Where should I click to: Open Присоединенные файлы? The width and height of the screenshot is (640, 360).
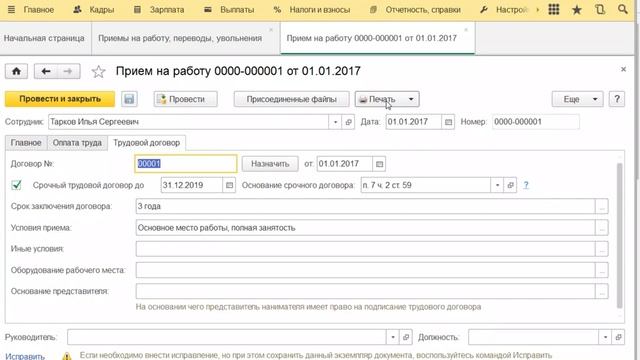291,99
